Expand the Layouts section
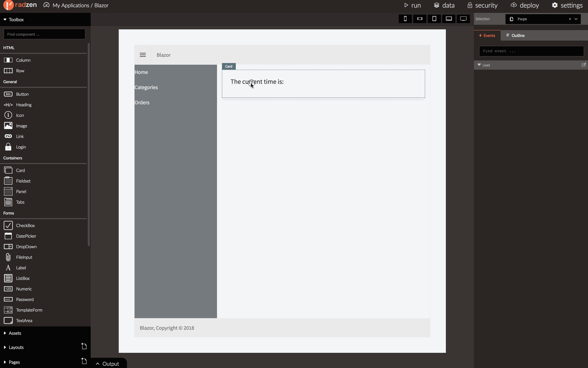The height and width of the screenshot is (368, 588). point(5,347)
